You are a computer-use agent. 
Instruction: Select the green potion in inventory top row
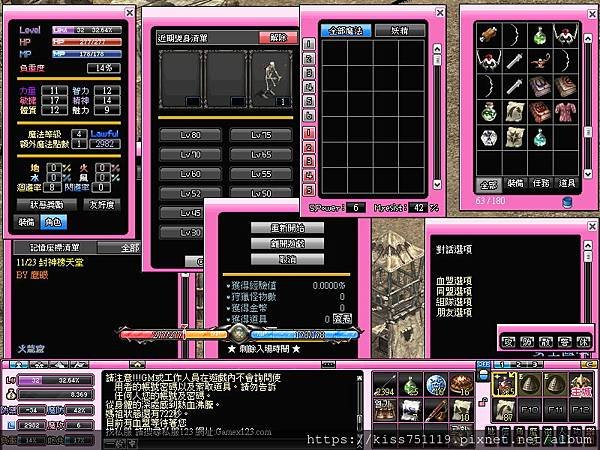coord(540,35)
